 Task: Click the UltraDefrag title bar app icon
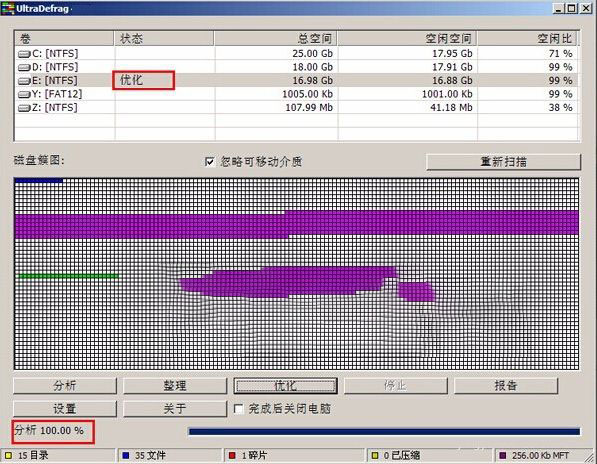(x=7, y=8)
